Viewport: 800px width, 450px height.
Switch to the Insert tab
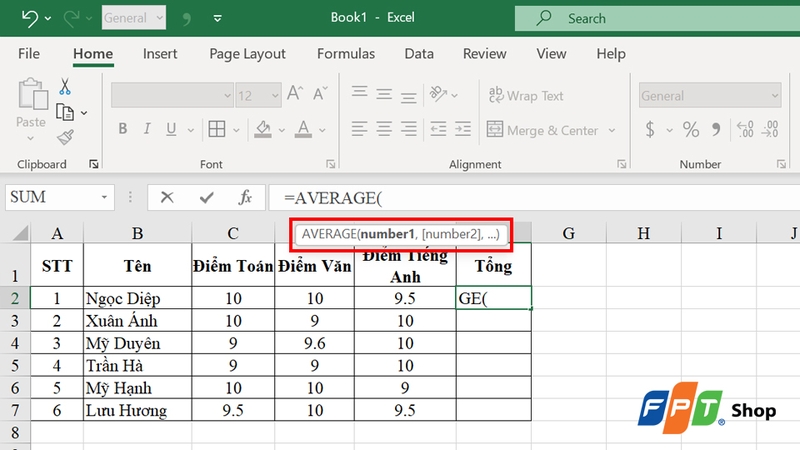coord(160,54)
